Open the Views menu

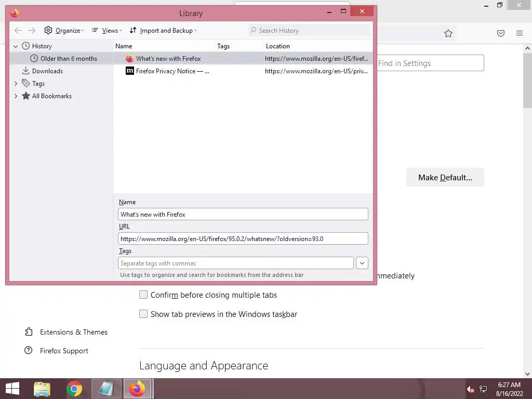[x=107, y=31]
